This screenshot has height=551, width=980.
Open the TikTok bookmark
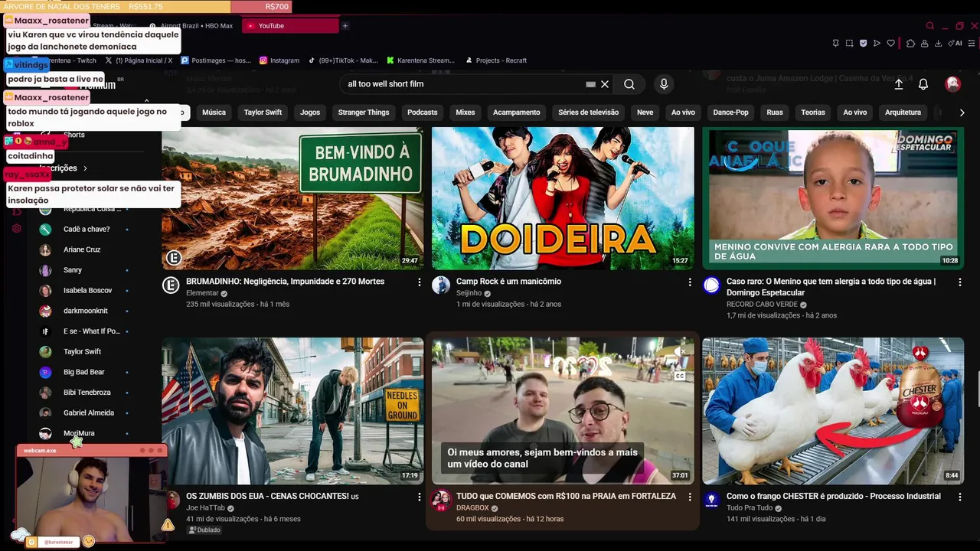tap(344, 60)
